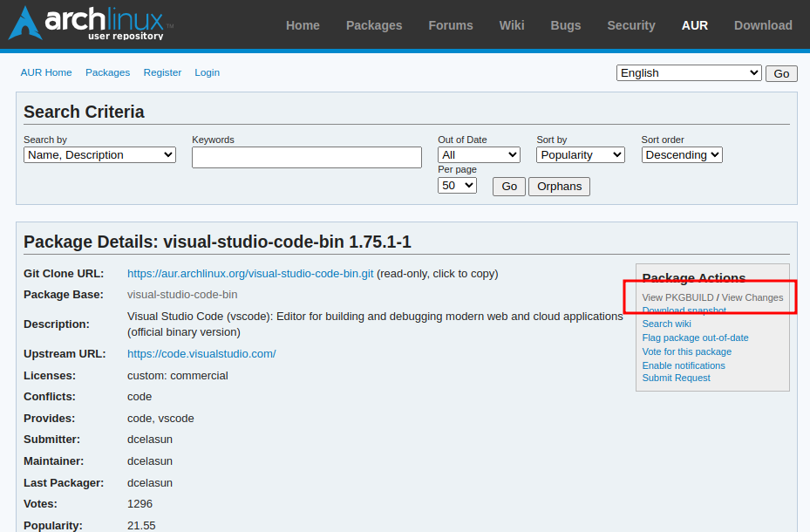The width and height of the screenshot is (810, 532).
Task: Open the Sort by dropdown
Action: pyautogui.click(x=580, y=154)
